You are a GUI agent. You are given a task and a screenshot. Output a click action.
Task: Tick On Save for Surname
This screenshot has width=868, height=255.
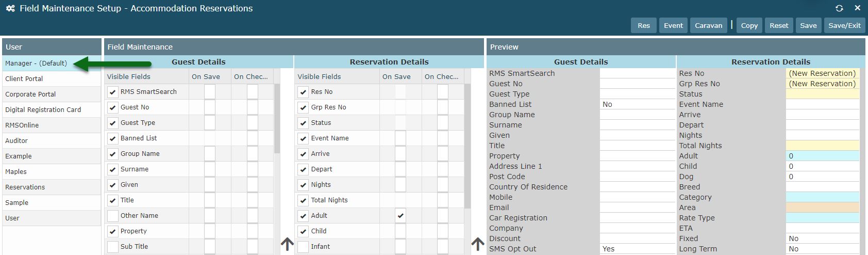(210, 169)
